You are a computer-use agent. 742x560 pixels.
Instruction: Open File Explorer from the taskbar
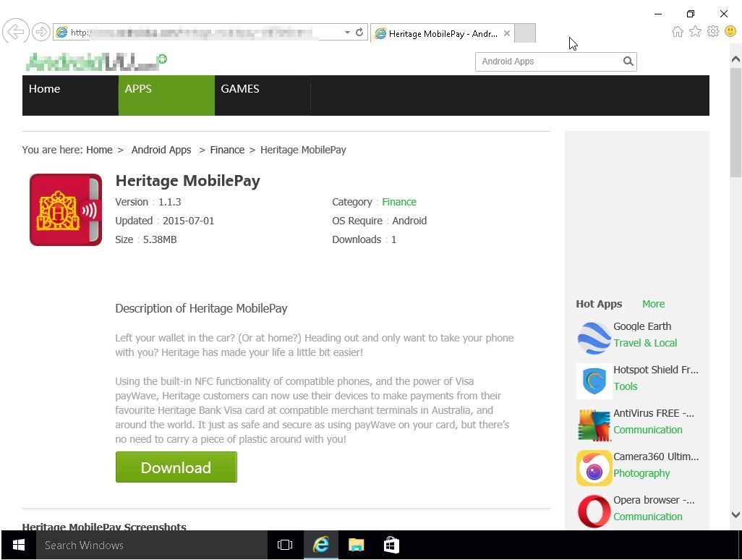[x=357, y=546]
